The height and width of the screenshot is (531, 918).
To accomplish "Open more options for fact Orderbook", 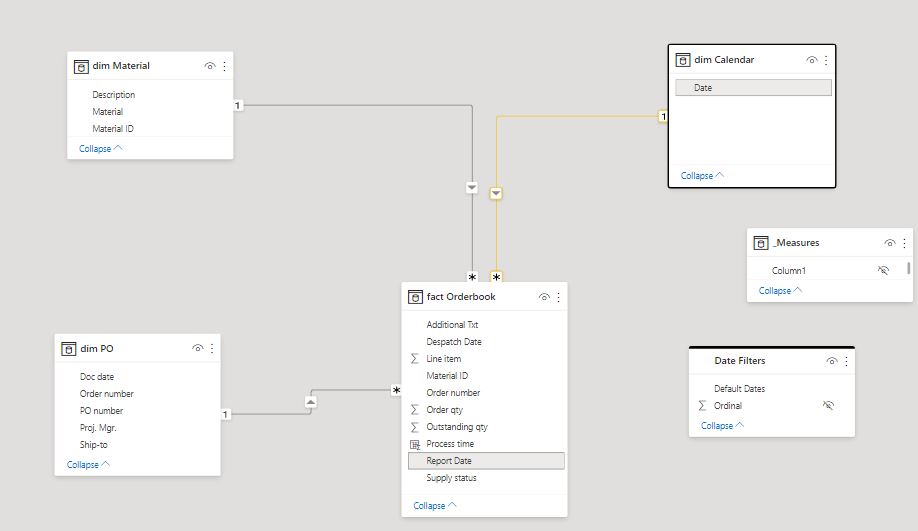I will coord(559,297).
